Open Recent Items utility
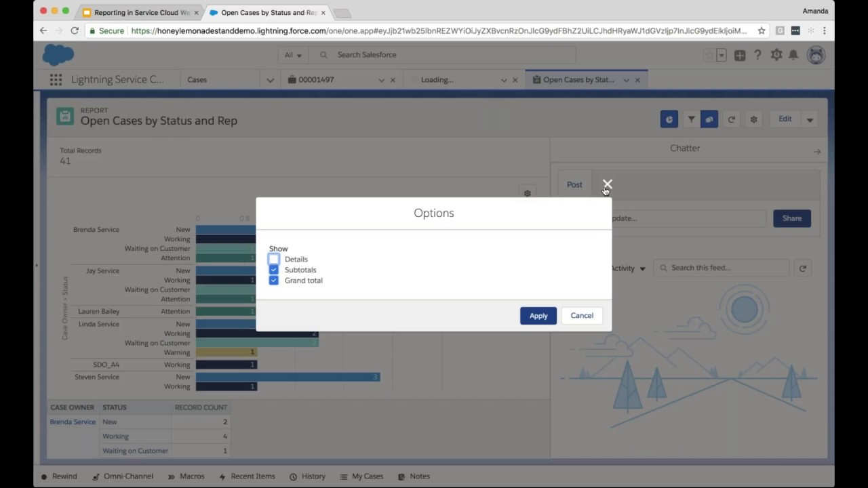This screenshot has height=488, width=868. click(247, 476)
